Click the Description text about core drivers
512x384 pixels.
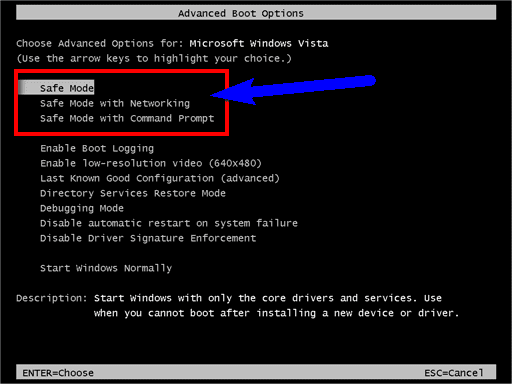tap(276, 305)
